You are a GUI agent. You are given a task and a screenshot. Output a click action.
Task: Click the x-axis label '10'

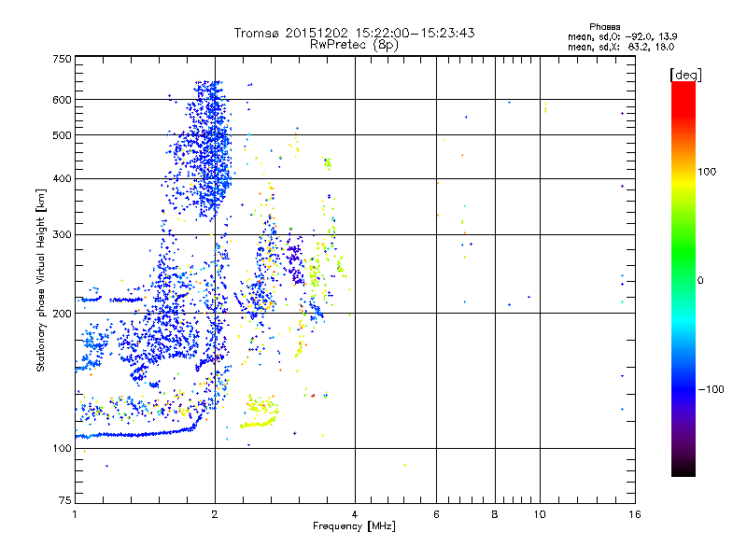(540, 514)
